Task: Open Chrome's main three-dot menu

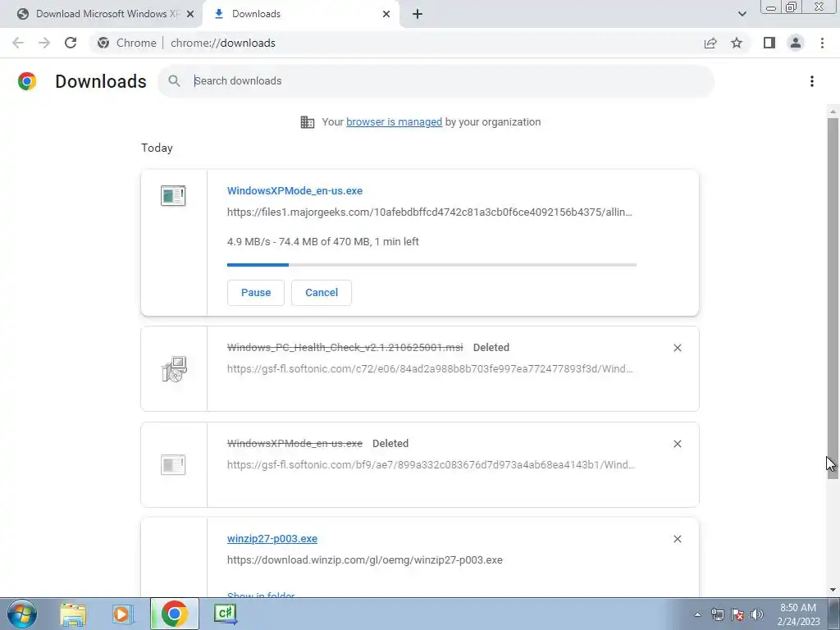Action: pyautogui.click(x=822, y=43)
